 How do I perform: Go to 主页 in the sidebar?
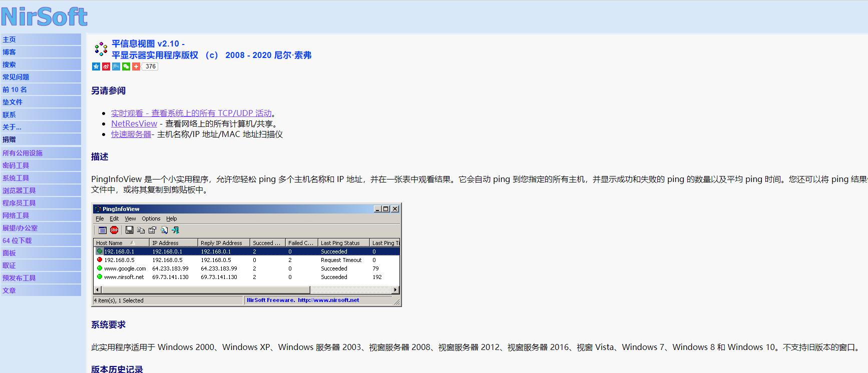[41, 39]
